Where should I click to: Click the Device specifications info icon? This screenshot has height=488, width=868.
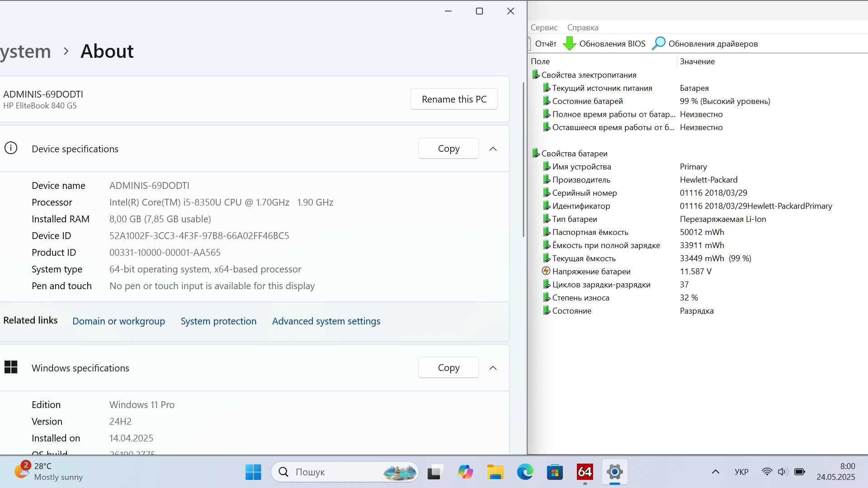(11, 148)
